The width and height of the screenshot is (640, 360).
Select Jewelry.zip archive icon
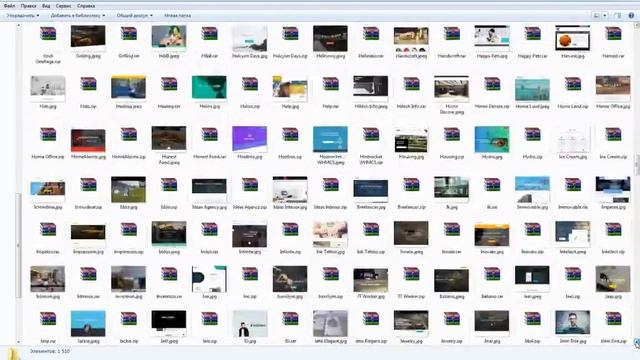click(451, 320)
